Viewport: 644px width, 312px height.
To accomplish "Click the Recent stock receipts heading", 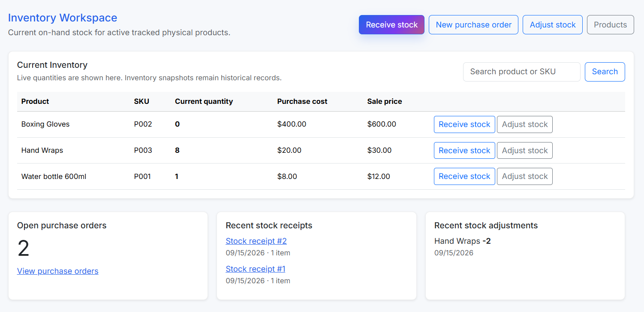I will coord(269,226).
